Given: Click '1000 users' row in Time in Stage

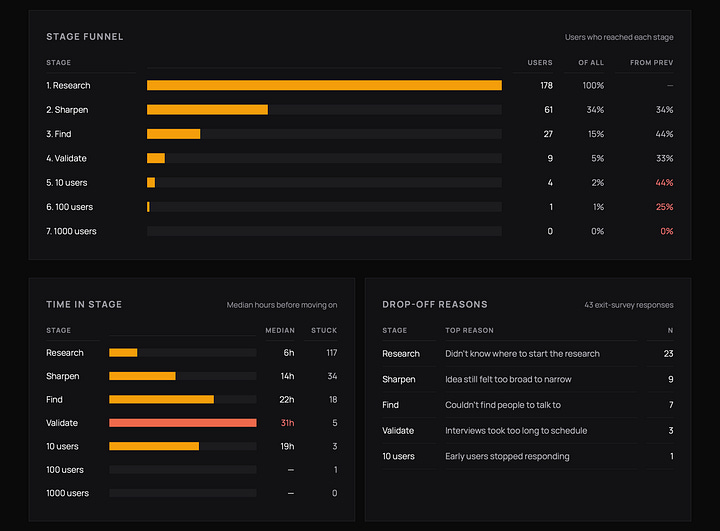Looking at the screenshot, I should click(191, 493).
